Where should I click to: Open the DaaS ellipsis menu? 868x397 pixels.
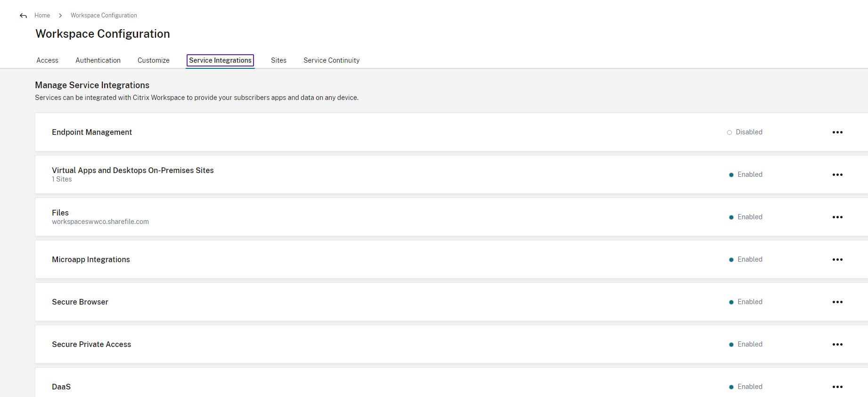coord(837,387)
